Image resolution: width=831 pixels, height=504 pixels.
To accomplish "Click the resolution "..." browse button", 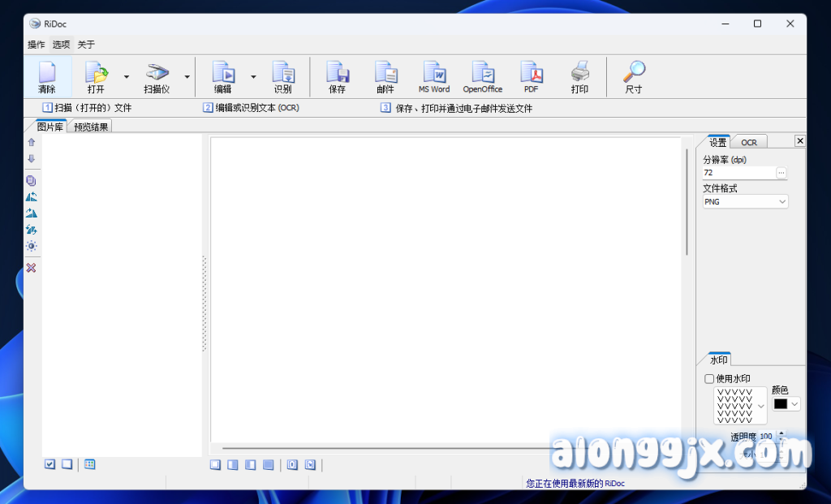I will (x=781, y=173).
